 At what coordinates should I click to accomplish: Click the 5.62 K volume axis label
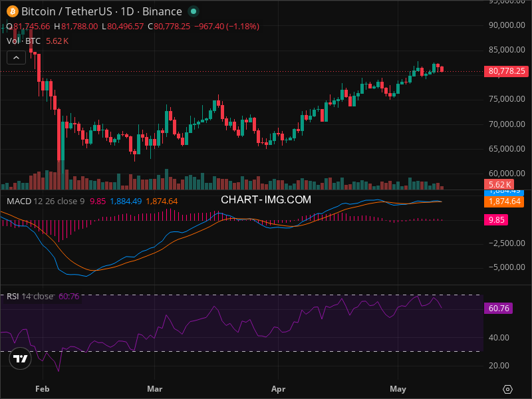pyautogui.click(x=499, y=185)
